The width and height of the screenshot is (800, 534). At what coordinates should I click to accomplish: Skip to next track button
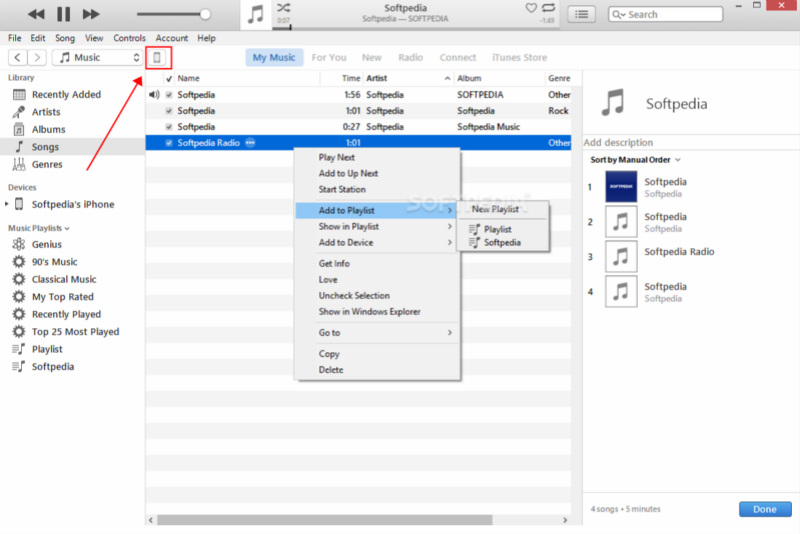click(x=91, y=14)
